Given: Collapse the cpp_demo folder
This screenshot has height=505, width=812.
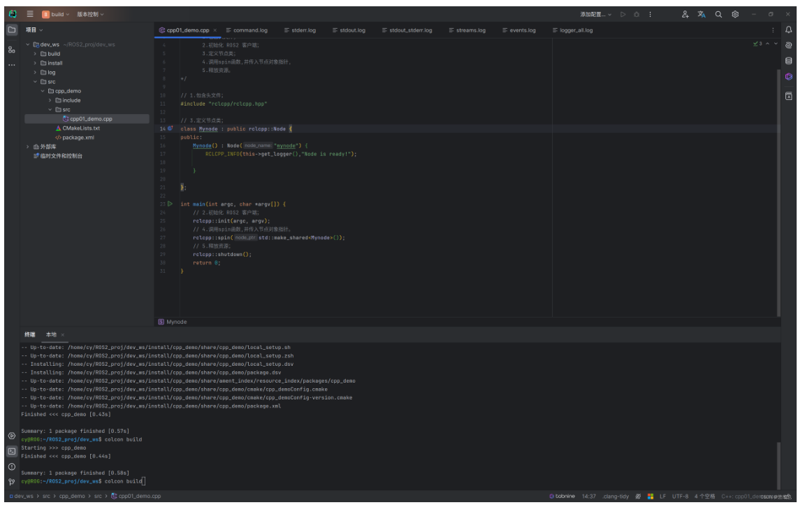Looking at the screenshot, I should [x=42, y=91].
